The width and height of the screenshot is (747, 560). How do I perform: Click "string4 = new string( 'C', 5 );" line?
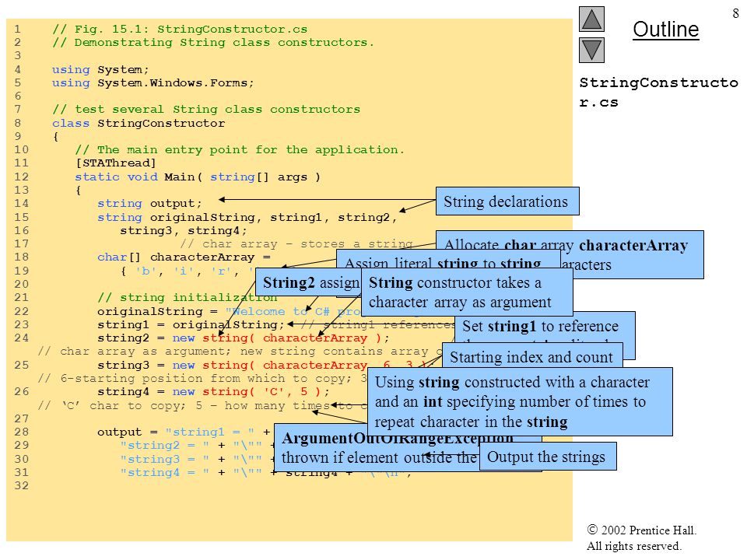(213, 392)
